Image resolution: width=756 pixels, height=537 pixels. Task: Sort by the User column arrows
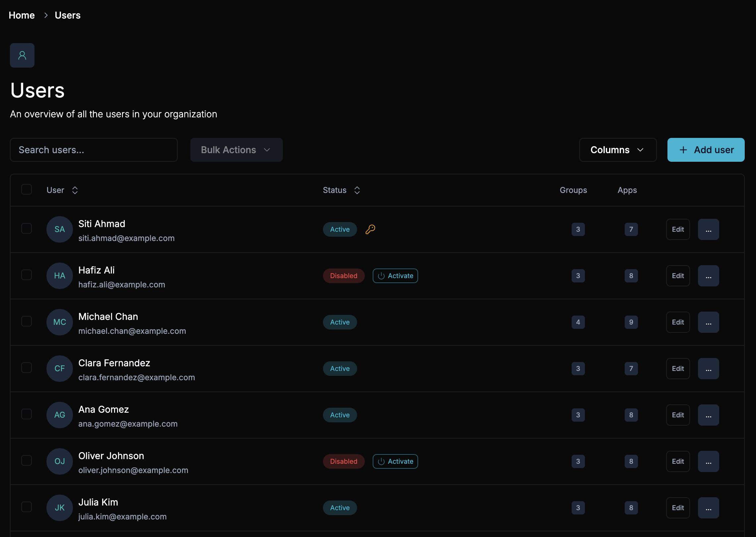pyautogui.click(x=75, y=190)
